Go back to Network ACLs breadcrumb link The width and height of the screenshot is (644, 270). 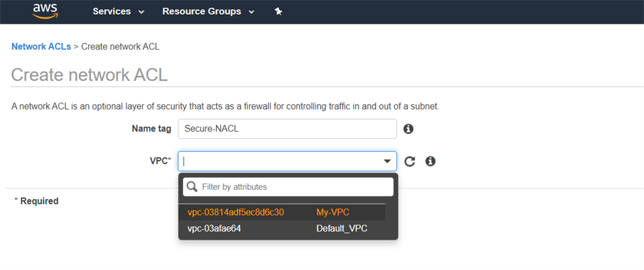tap(41, 47)
